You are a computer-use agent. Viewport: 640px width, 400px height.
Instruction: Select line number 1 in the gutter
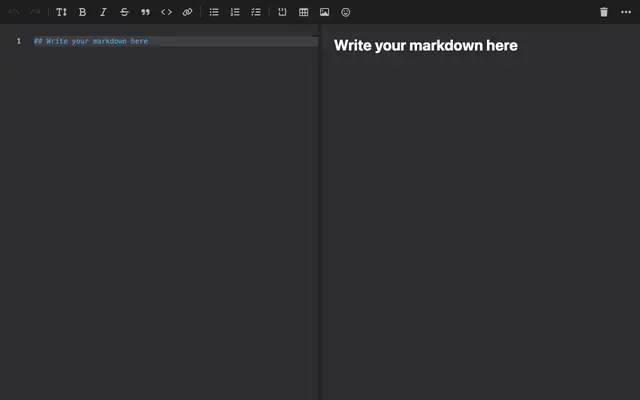[x=18, y=41]
